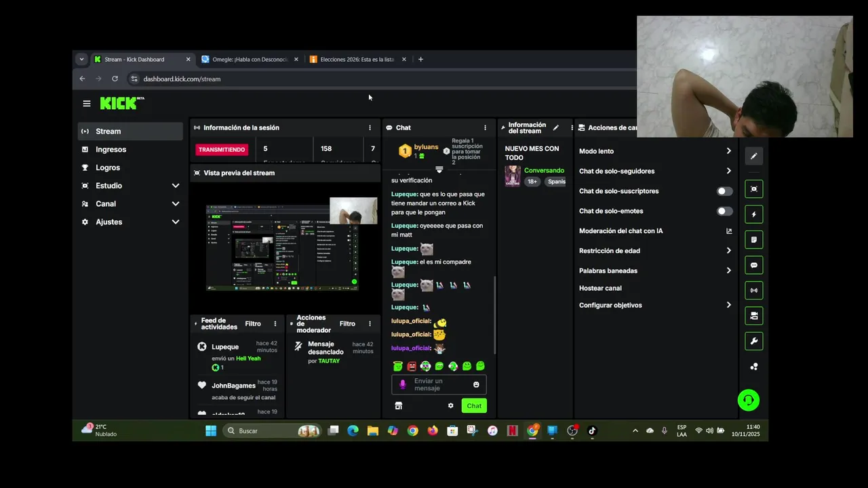This screenshot has height=488, width=868.
Task: Select Ingresos in the sidebar
Action: pyautogui.click(x=130, y=149)
